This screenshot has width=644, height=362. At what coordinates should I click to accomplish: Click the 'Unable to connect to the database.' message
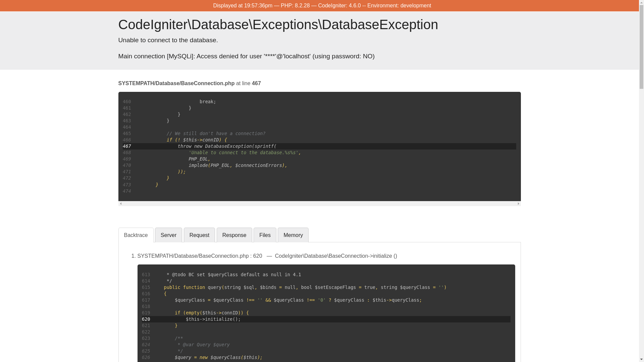pos(168,40)
